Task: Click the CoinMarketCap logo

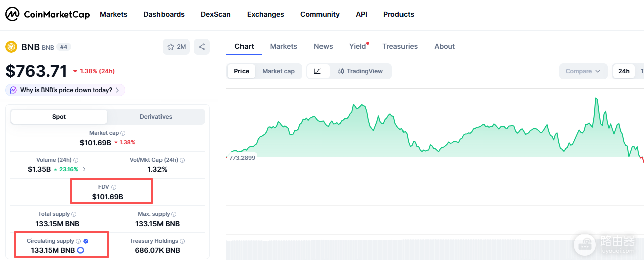Action: point(47,14)
